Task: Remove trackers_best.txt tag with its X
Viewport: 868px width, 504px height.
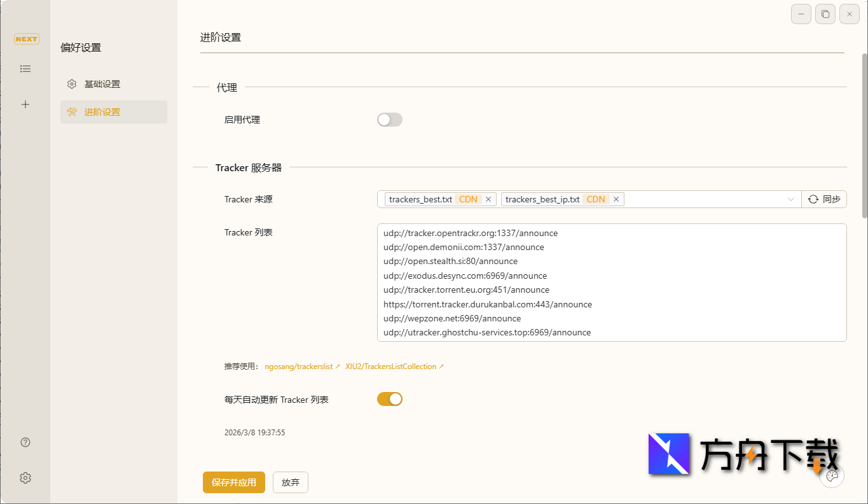Action: [x=488, y=199]
